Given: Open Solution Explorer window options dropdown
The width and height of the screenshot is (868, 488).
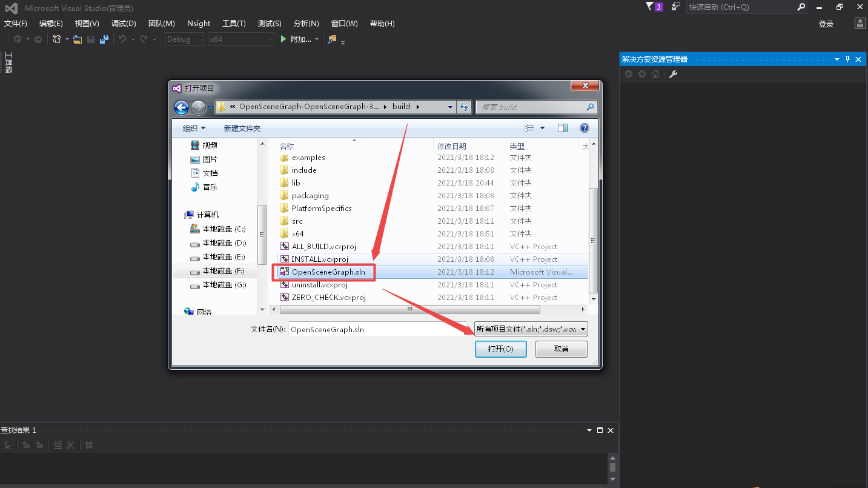Looking at the screenshot, I should [837, 59].
